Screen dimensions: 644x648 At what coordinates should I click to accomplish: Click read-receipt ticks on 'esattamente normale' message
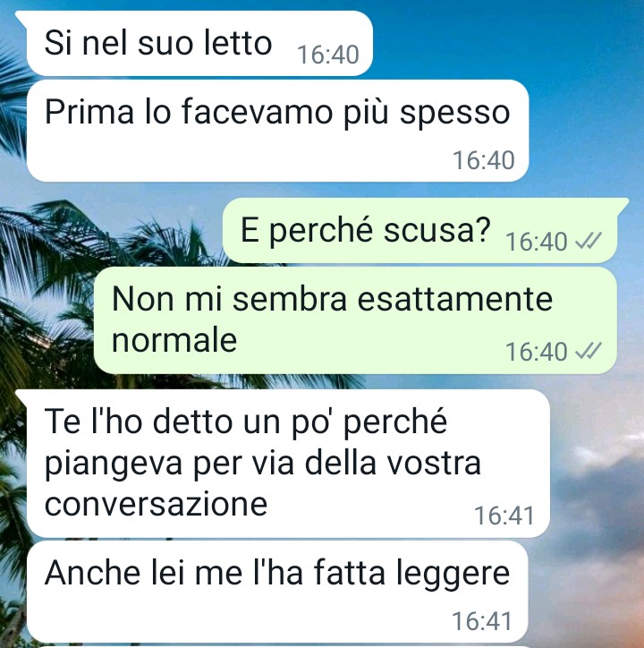589,351
